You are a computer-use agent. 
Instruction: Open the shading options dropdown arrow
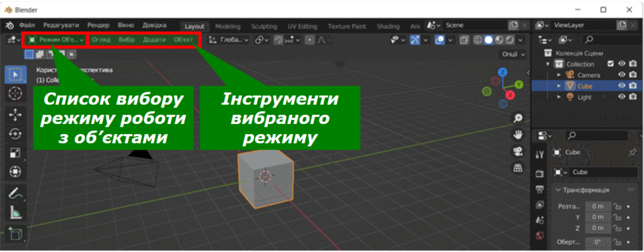[x=521, y=40]
